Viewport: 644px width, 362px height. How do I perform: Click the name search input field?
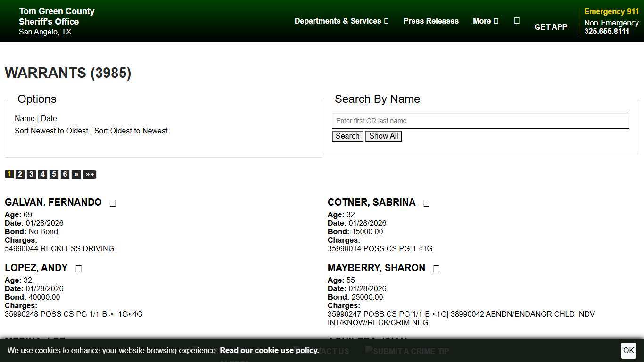(x=480, y=121)
